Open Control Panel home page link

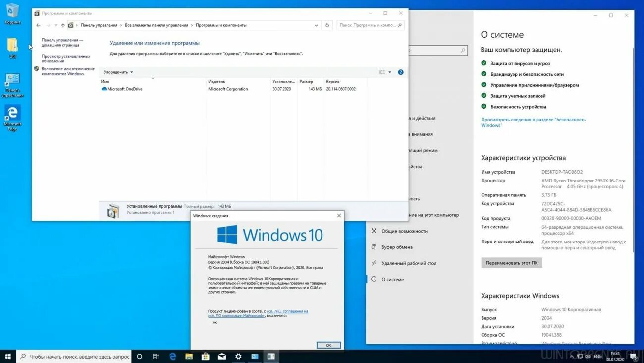coord(62,42)
